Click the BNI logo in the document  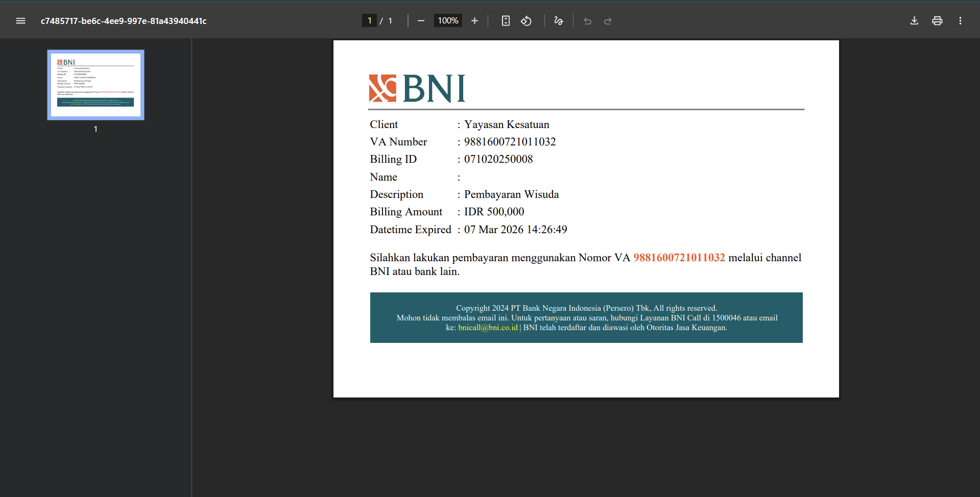tap(417, 88)
